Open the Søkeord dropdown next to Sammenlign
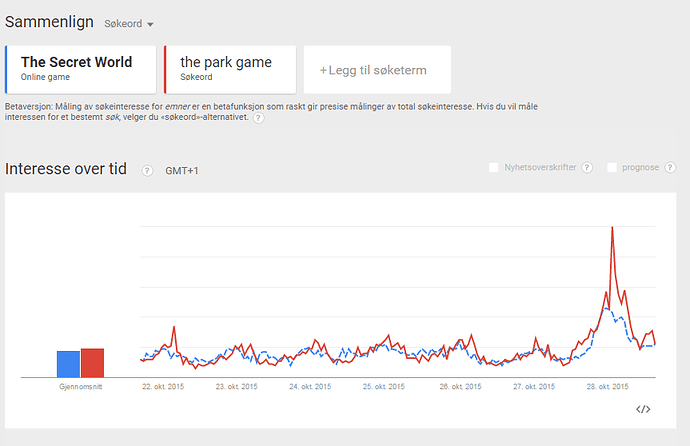The height and width of the screenshot is (446, 690). (128, 24)
